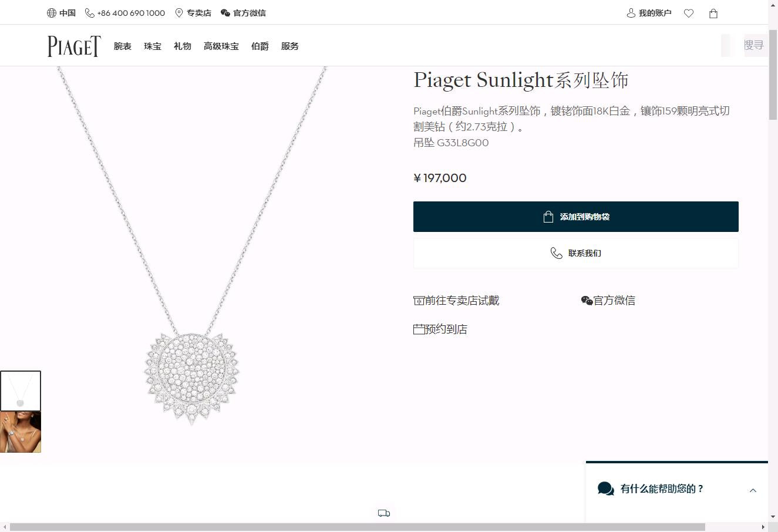Viewport: 778px width, 532px height.
Task: Open the shopping bag icon in header
Action: click(x=713, y=14)
